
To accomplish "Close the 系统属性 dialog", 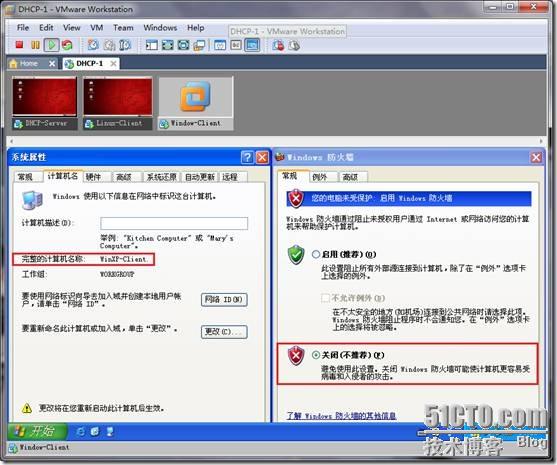I will pyautogui.click(x=263, y=157).
